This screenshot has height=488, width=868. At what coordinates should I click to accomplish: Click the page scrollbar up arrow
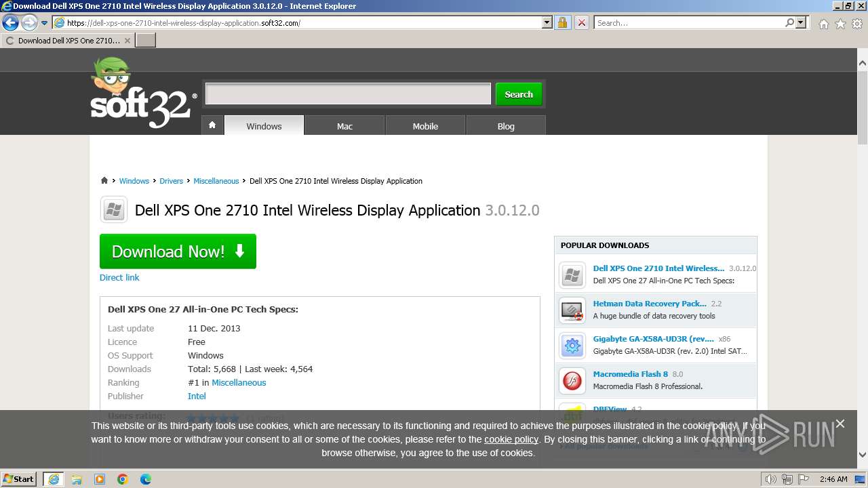[x=863, y=63]
